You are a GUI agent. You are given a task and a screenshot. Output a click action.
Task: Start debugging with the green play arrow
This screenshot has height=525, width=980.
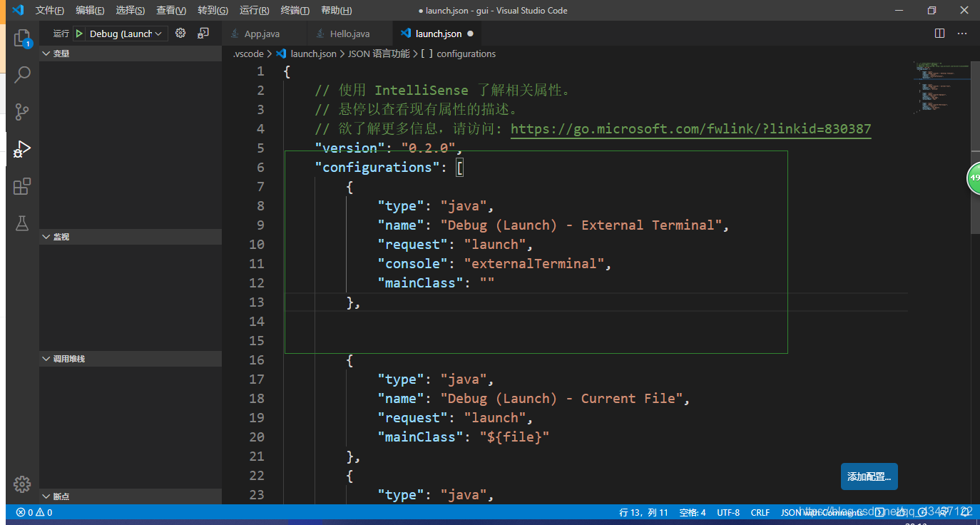coord(79,34)
